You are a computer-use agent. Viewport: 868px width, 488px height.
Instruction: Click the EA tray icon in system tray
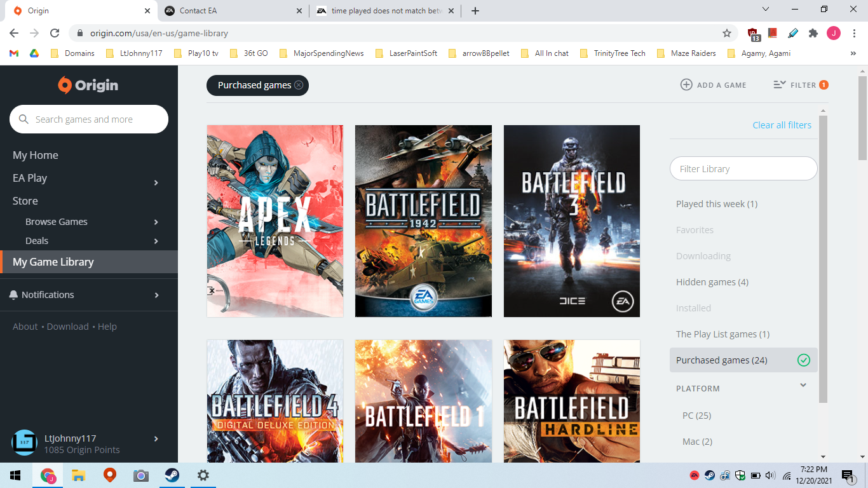(695, 475)
